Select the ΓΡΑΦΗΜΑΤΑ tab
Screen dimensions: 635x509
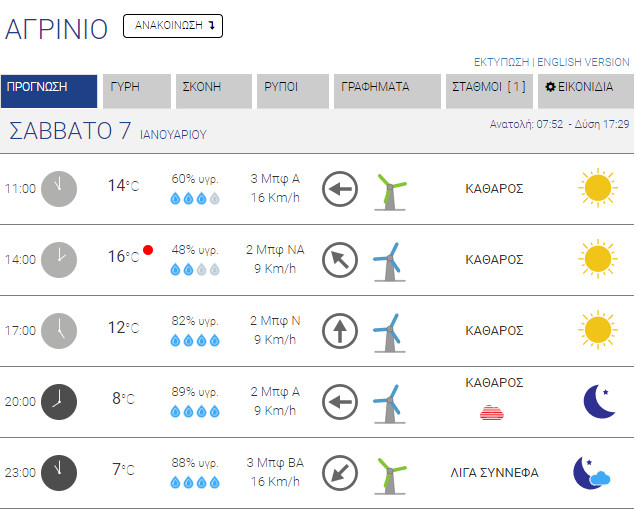click(x=385, y=88)
